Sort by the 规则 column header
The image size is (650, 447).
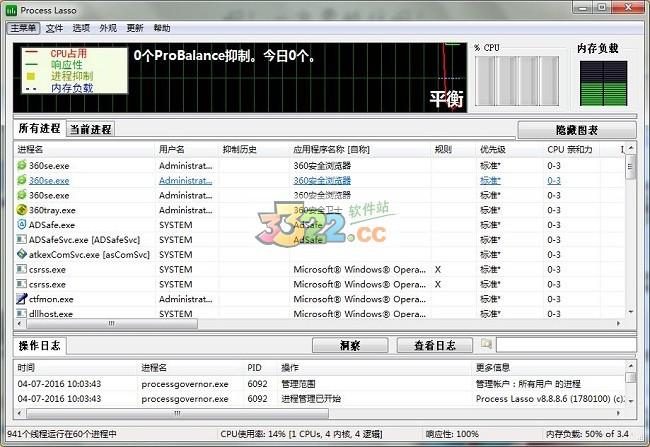453,149
